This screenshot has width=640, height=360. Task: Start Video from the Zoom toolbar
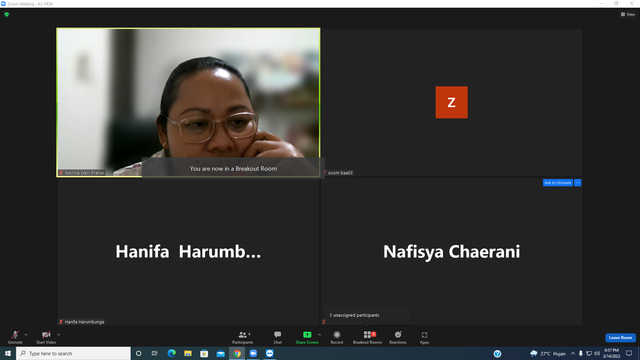[x=46, y=337]
